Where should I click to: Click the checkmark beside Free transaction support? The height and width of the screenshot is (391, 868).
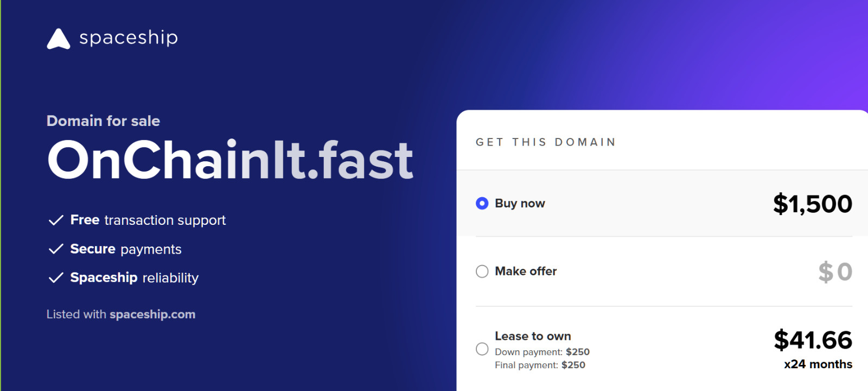55,220
